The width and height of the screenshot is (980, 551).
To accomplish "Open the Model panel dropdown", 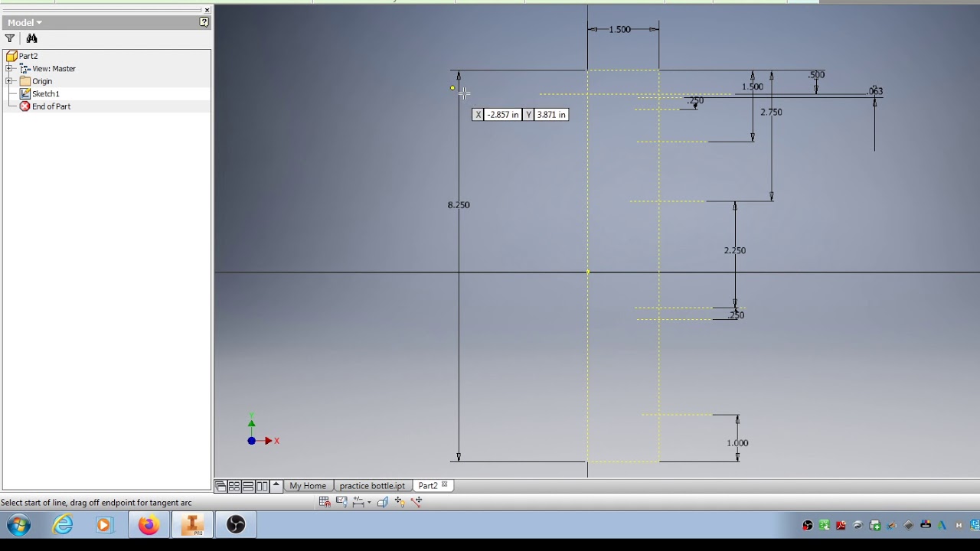I will coord(24,22).
